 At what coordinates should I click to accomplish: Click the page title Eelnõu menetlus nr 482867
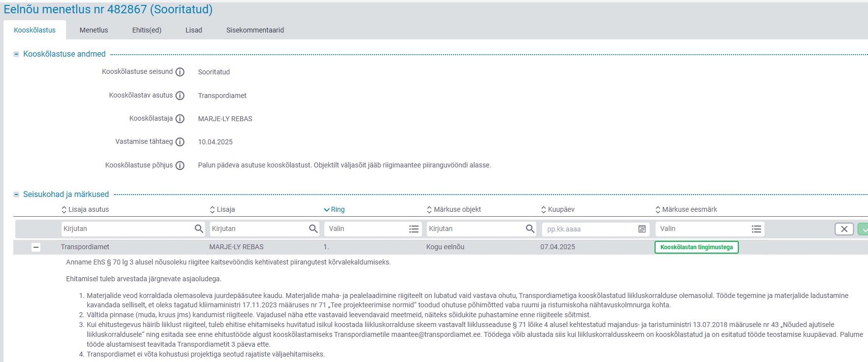click(108, 9)
